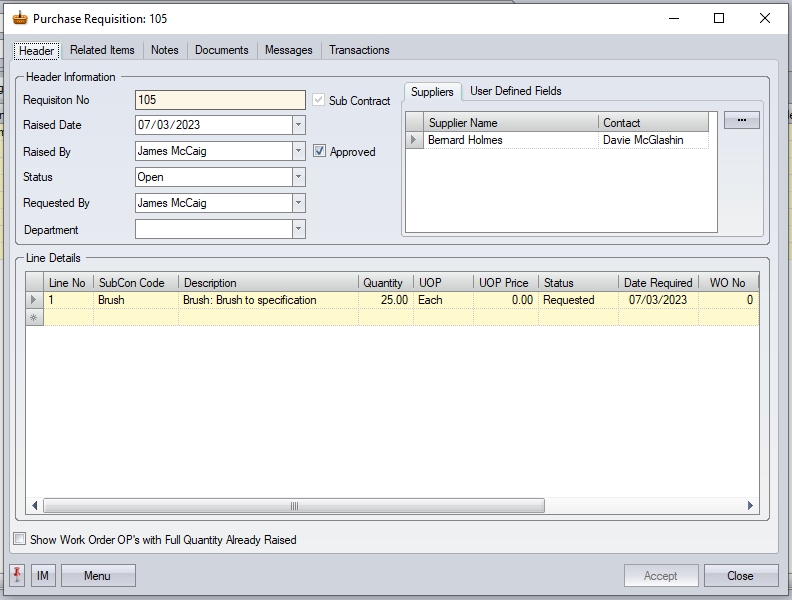Click the scrollbar right arrow in Line Details
Viewport: 792px width, 600px height.
point(751,506)
